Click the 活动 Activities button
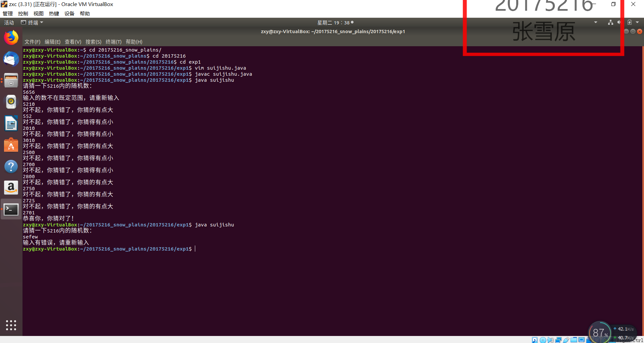This screenshot has height=343, width=644. (x=9, y=22)
